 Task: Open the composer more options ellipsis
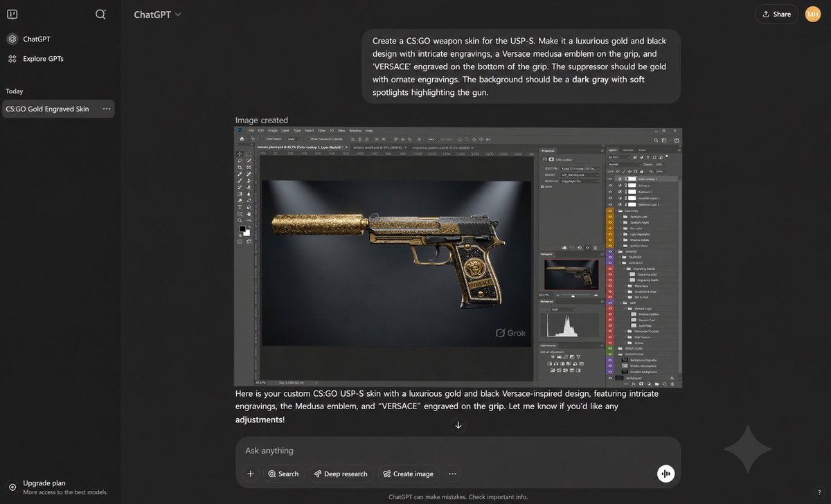pyautogui.click(x=453, y=474)
